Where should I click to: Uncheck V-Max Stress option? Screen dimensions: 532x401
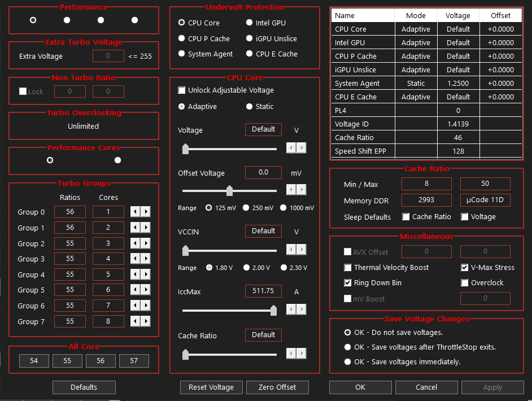point(464,267)
